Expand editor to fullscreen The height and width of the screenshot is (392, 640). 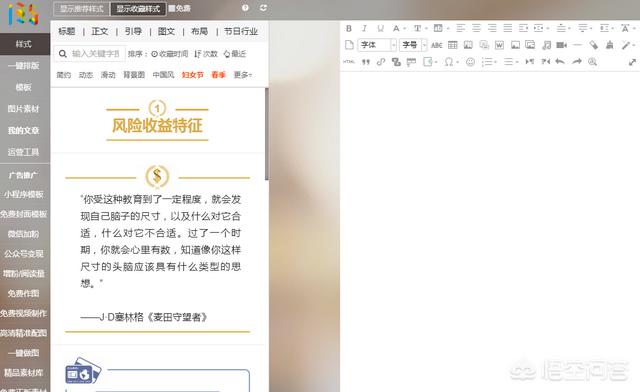coord(632,62)
